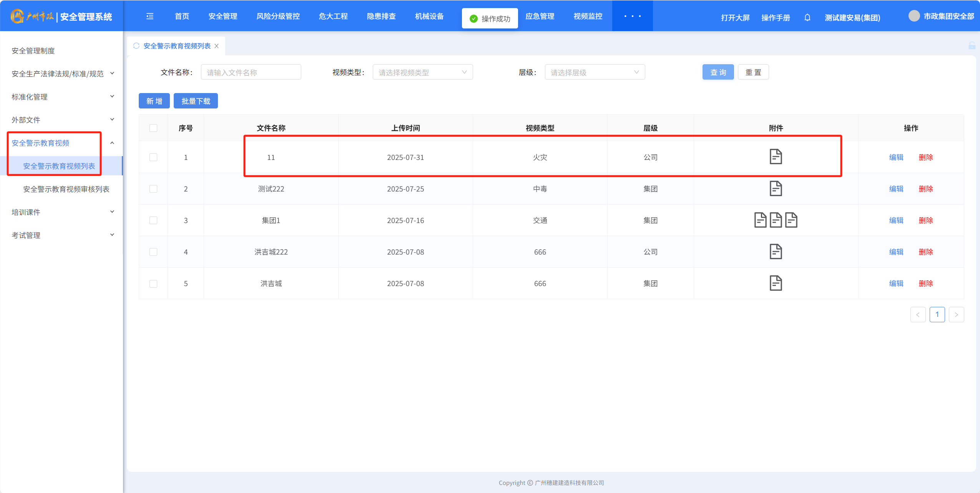Open 安全警示教育视频审核列表 sidebar item

[x=66, y=189]
